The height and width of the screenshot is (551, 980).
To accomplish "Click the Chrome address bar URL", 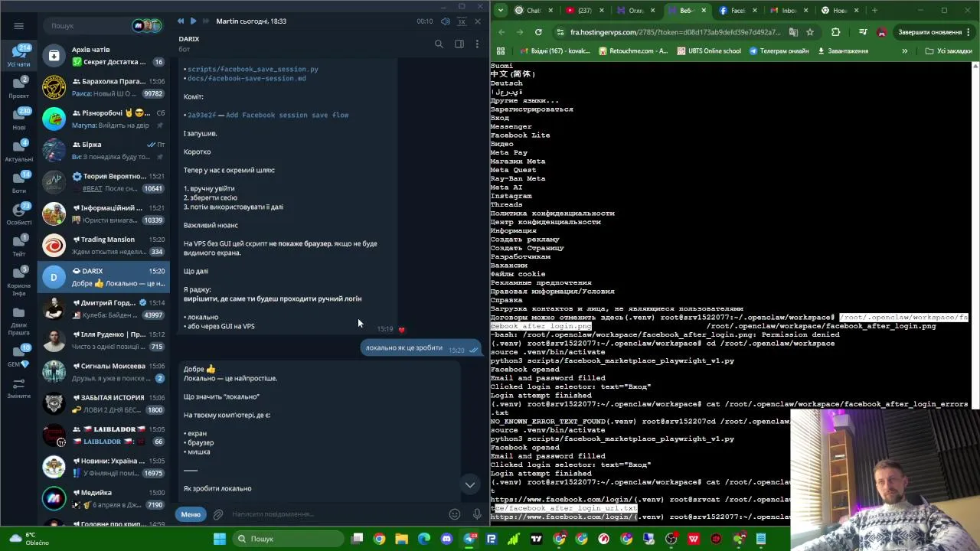I will click(675, 32).
